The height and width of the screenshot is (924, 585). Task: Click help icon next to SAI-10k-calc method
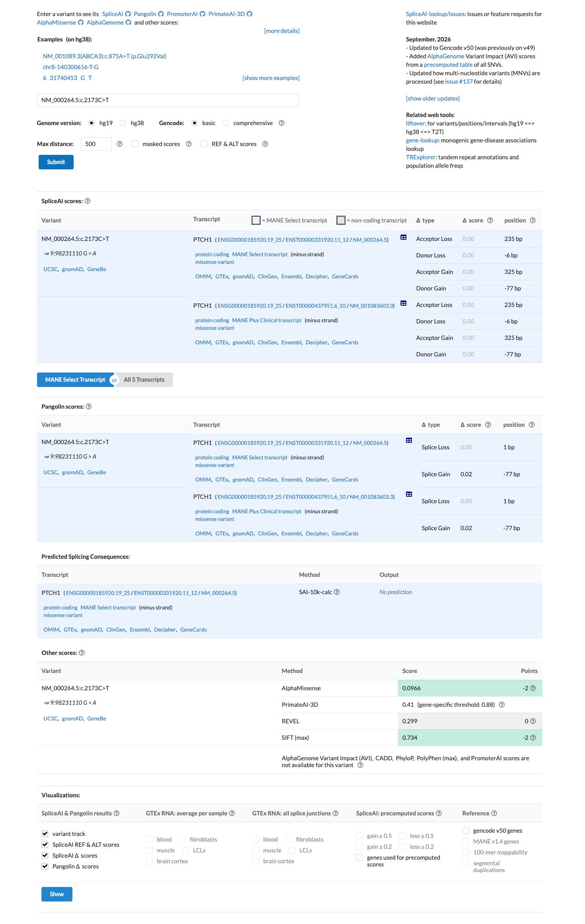[337, 592]
